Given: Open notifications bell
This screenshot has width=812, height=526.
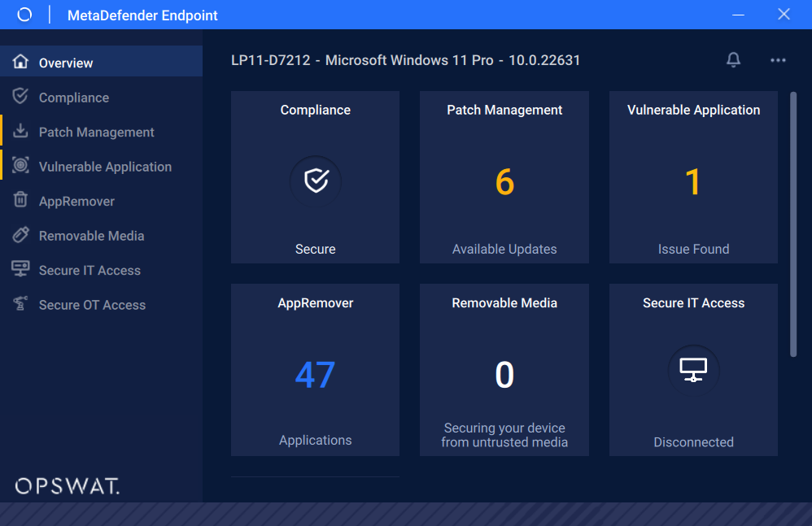Looking at the screenshot, I should [x=733, y=60].
